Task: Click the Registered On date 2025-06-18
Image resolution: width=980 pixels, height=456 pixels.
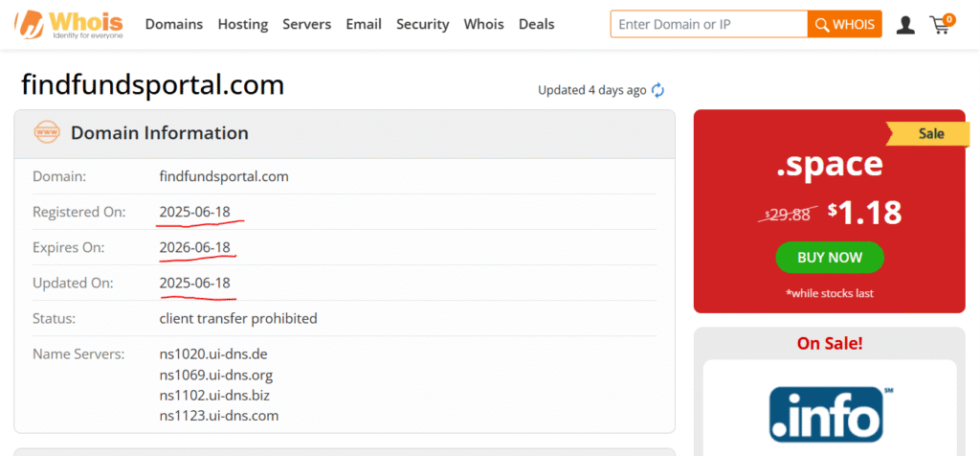Action: (x=194, y=212)
